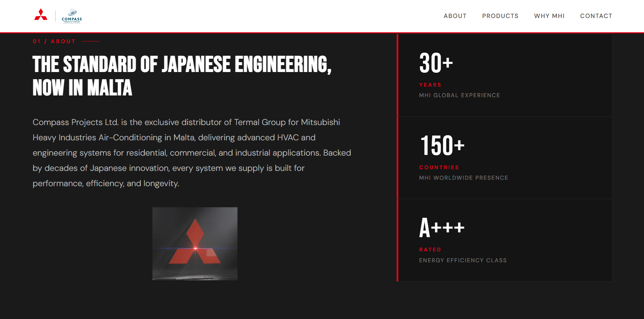Open the ABOUT navigation item

455,16
